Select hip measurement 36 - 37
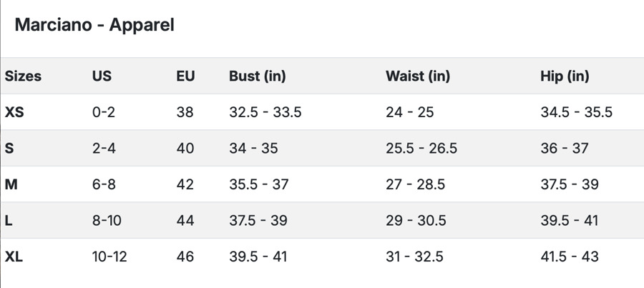 click(565, 149)
